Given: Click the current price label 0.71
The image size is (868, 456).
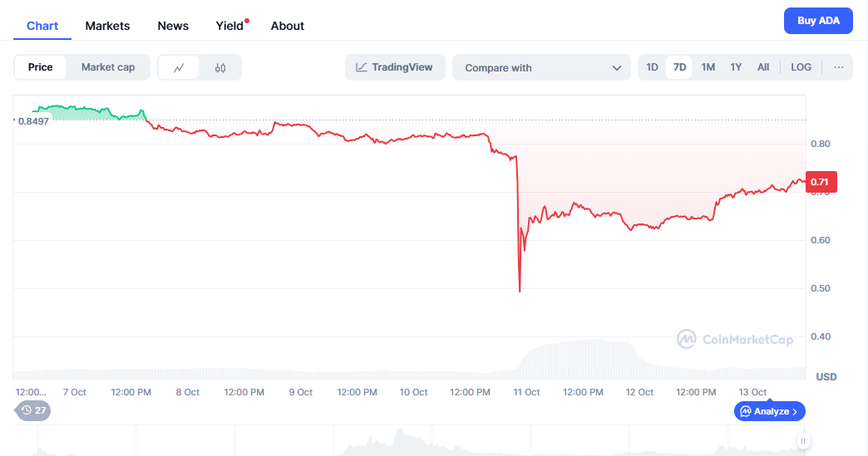Looking at the screenshot, I should coord(821,182).
